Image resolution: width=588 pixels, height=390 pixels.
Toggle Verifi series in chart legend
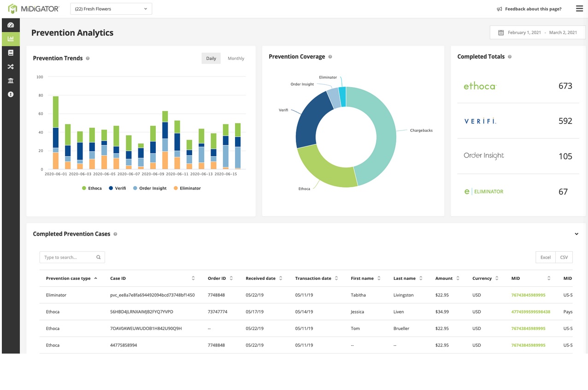point(118,188)
